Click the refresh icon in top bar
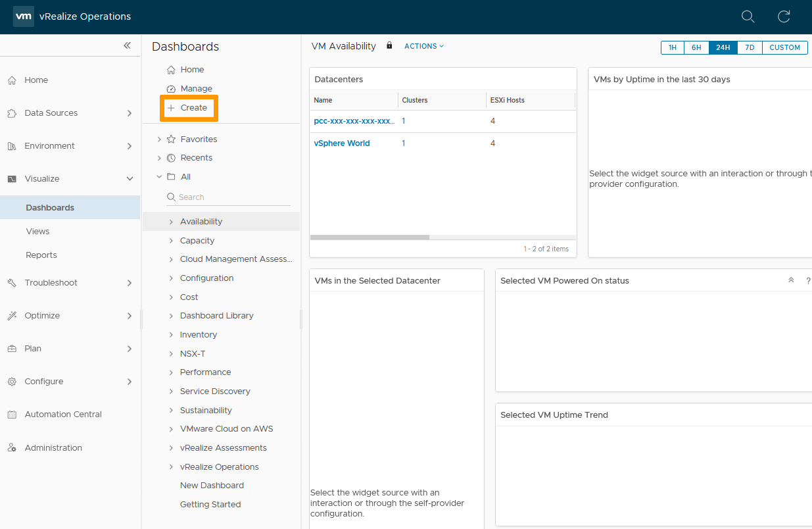The image size is (812, 529). (784, 16)
